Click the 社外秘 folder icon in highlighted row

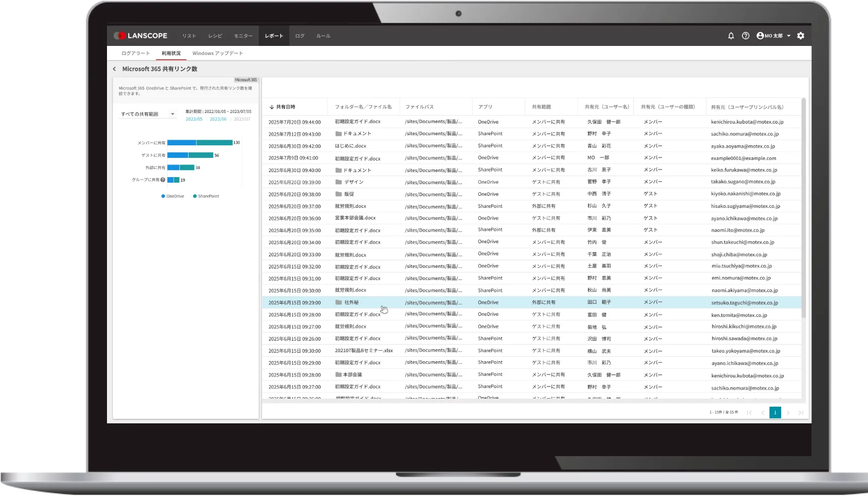point(339,303)
